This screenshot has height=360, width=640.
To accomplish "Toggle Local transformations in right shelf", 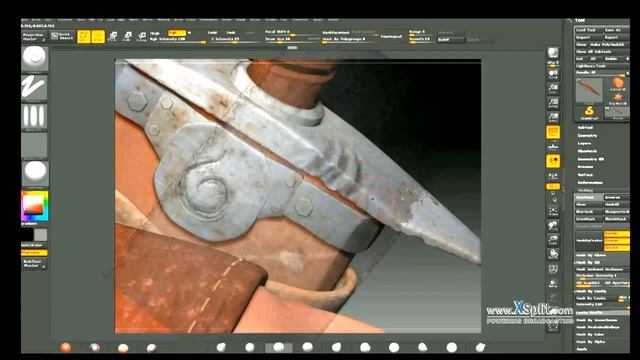I will pyautogui.click(x=553, y=161).
